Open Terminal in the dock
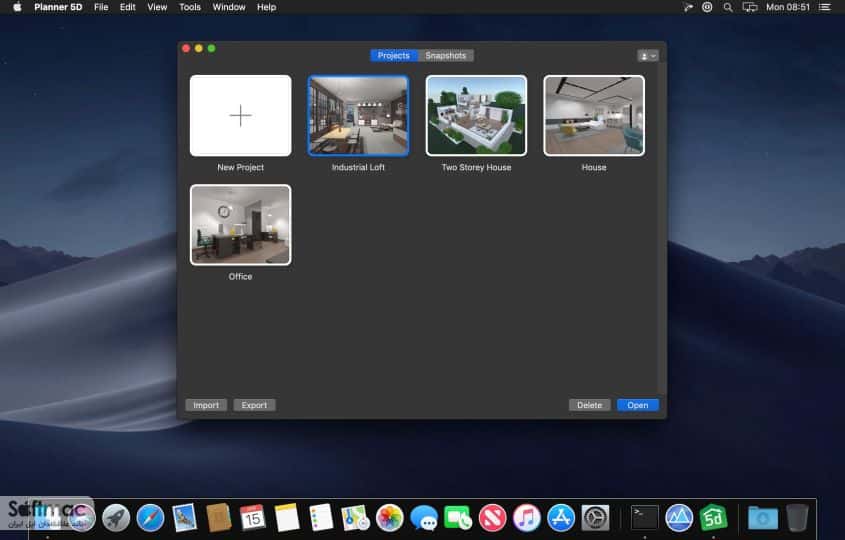This screenshot has width=845, height=540. 645,518
